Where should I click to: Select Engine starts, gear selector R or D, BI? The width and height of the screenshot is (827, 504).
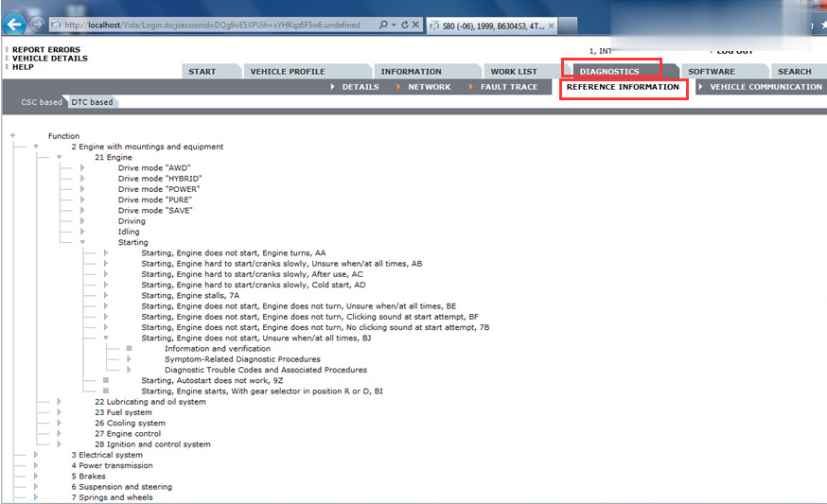(x=262, y=391)
